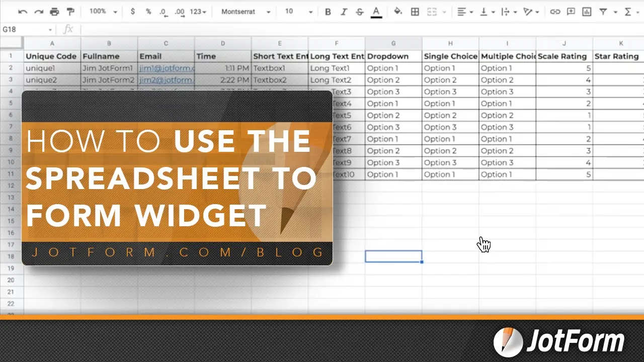Open the font size 10 dropdown
This screenshot has height=362, width=644.
coord(298,12)
